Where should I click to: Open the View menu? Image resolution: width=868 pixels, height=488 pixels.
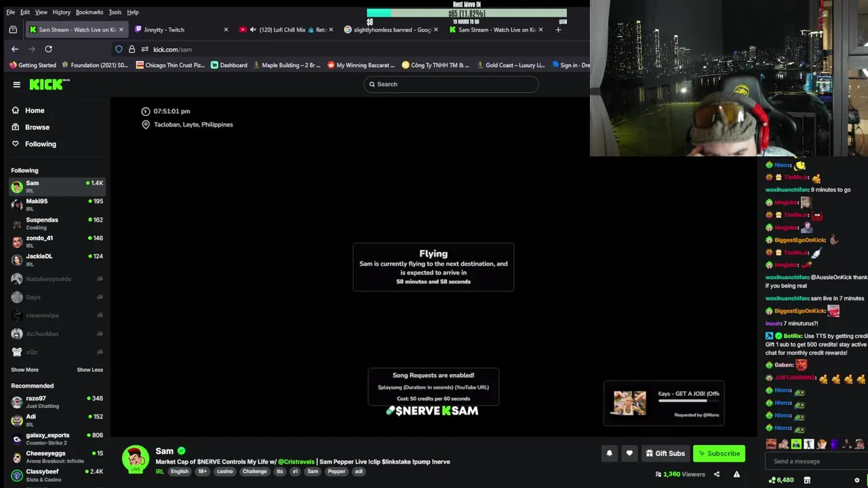(x=41, y=12)
